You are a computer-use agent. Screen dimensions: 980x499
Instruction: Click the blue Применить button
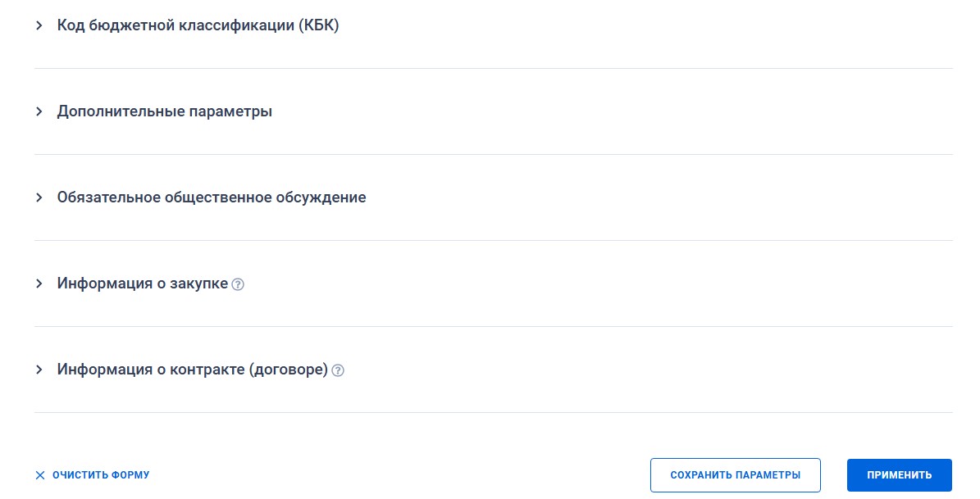click(899, 475)
